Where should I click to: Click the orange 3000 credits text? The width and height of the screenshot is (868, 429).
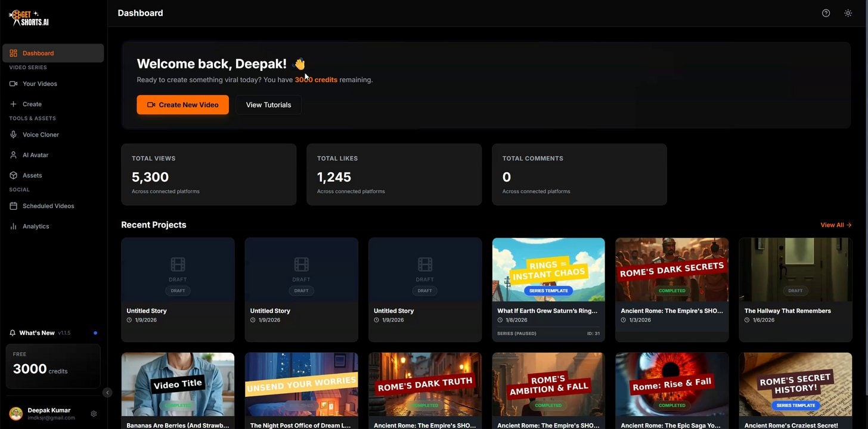point(316,80)
